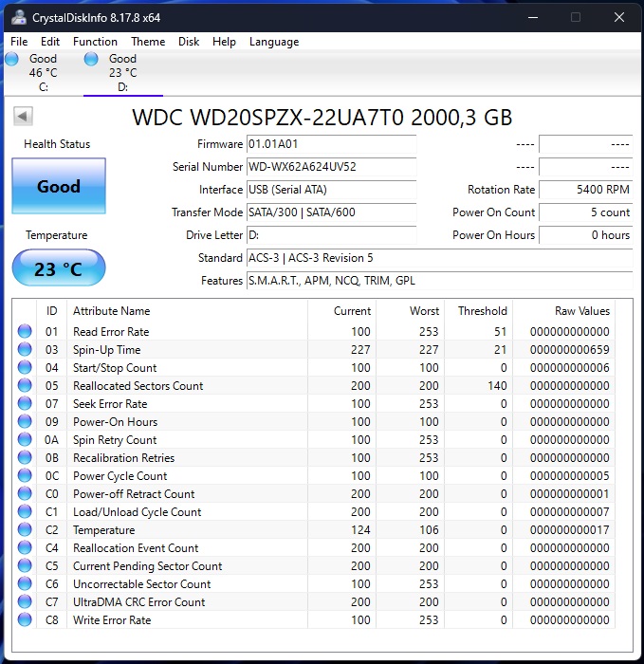Click the drive model title WDC WD20SPZX
The height and width of the screenshot is (664, 644).
tap(322, 118)
